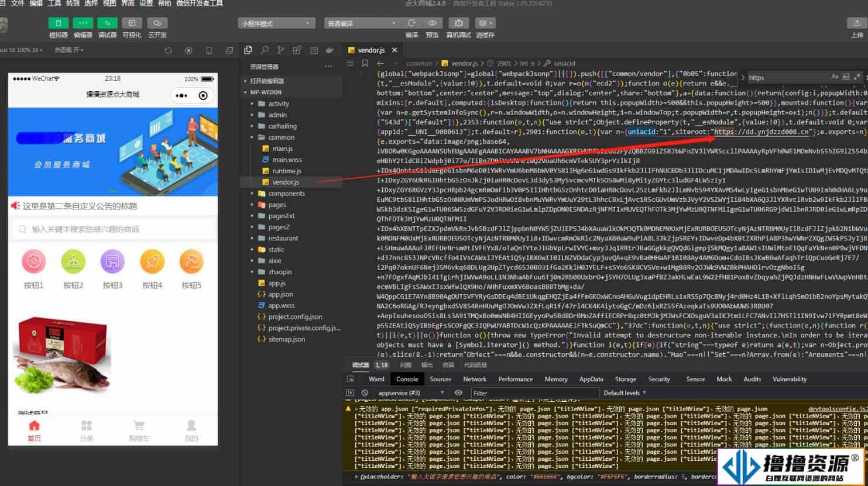The height and width of the screenshot is (486, 868).
Task: Switch to the Storage debugger tab
Action: point(625,379)
